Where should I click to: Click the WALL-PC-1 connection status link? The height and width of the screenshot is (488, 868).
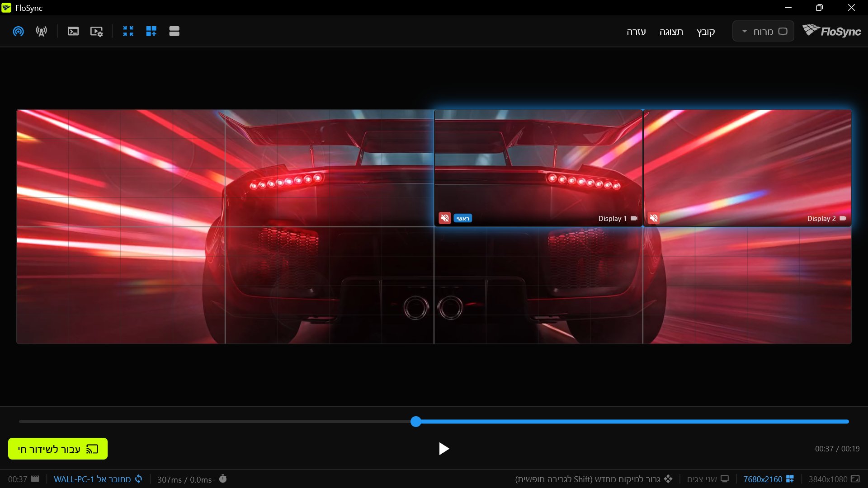98,479
